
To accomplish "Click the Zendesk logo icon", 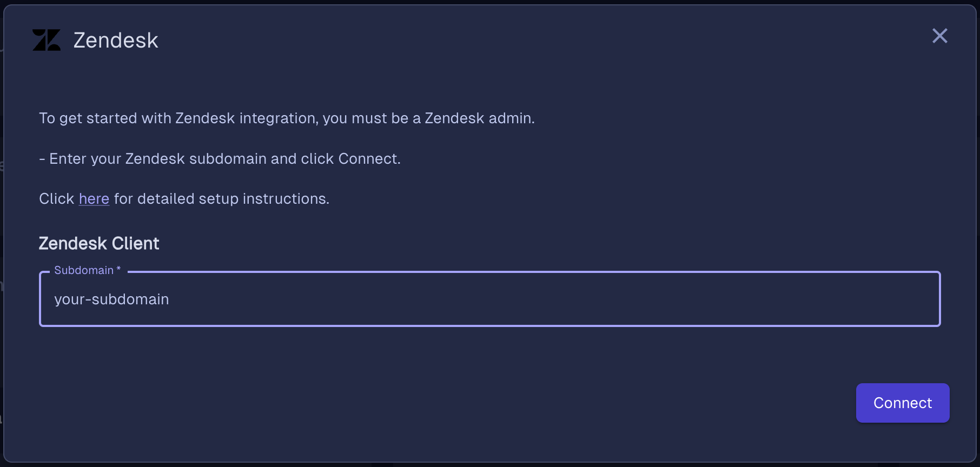I will tap(47, 40).
